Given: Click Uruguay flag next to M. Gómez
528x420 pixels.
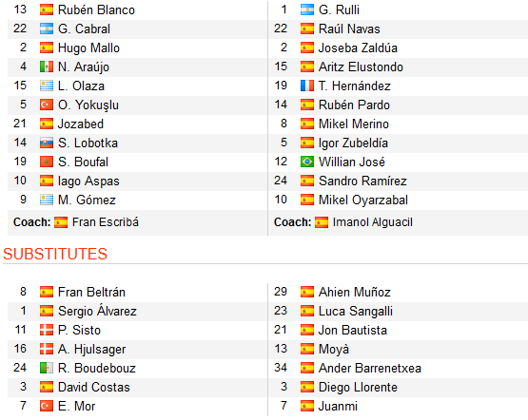Looking at the screenshot, I should click(x=47, y=200).
